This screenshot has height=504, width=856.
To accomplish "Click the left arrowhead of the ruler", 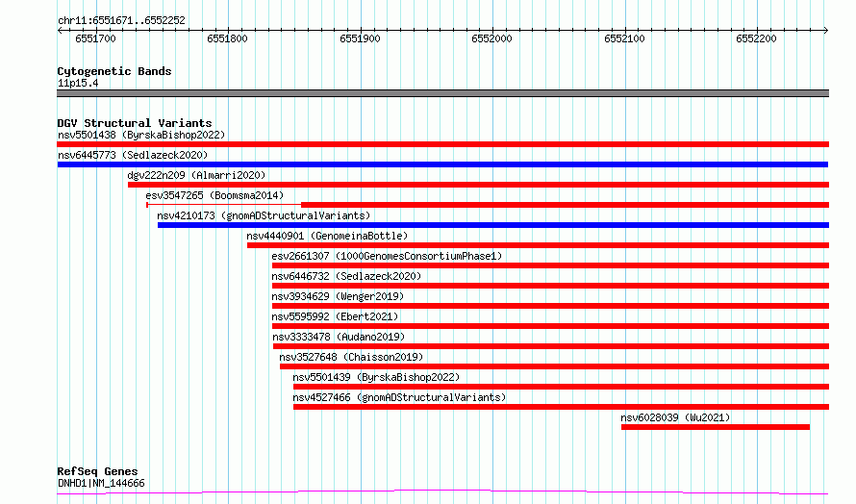I will (x=60, y=31).
